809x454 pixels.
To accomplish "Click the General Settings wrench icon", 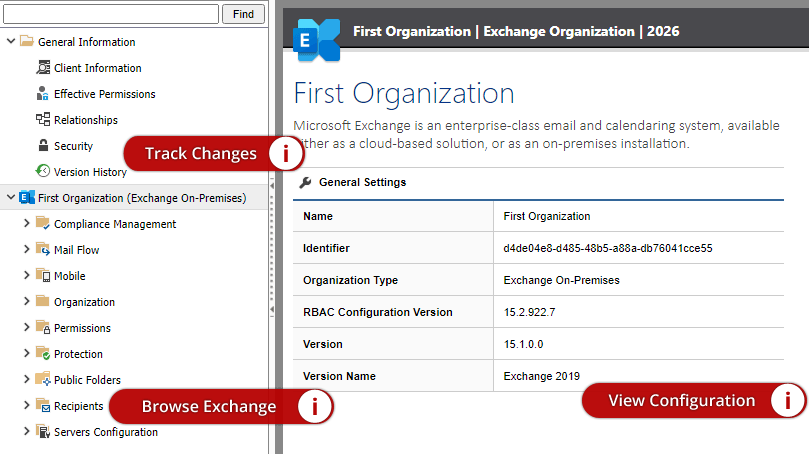I will (305, 182).
